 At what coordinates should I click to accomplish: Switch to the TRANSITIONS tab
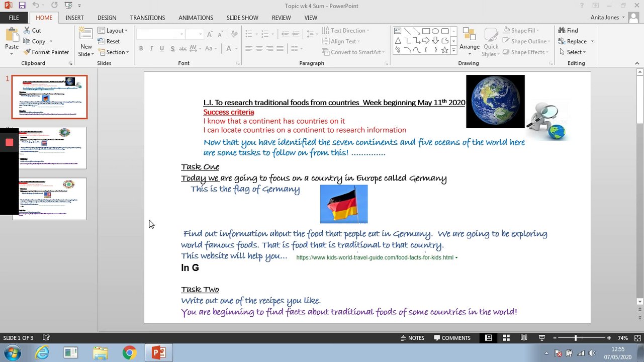coord(147,18)
